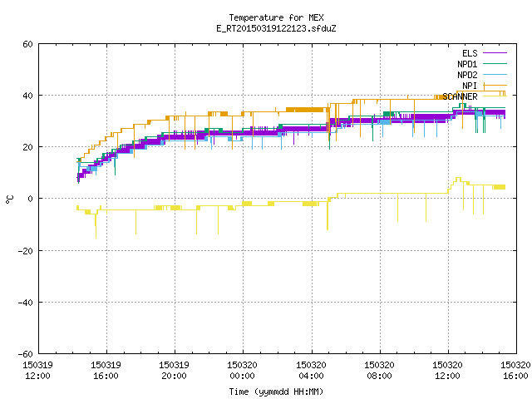Click the x-axis title 'Time (yymmdd HH:MM)'
Screen dimensions: 532x399
click(x=276, y=392)
